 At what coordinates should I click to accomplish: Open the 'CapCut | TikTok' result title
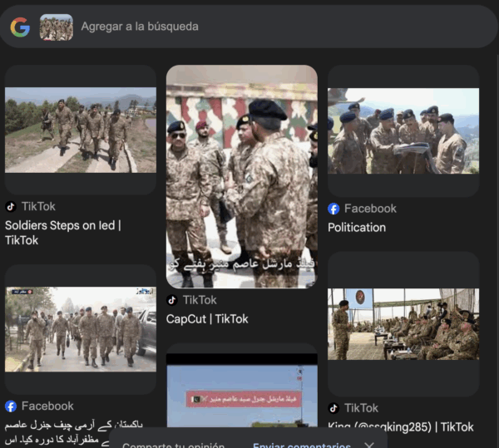pyautogui.click(x=207, y=319)
